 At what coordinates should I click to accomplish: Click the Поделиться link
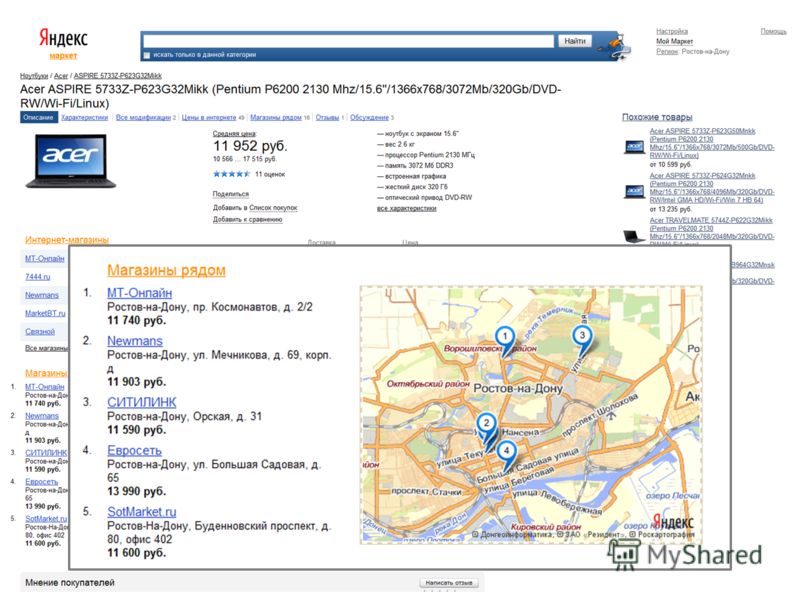coord(231,194)
